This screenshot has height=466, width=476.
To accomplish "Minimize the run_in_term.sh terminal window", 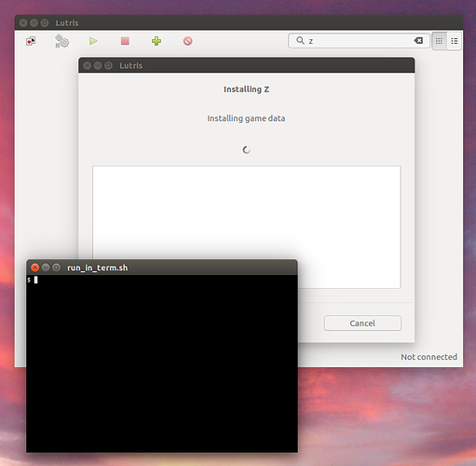I will [x=46, y=267].
